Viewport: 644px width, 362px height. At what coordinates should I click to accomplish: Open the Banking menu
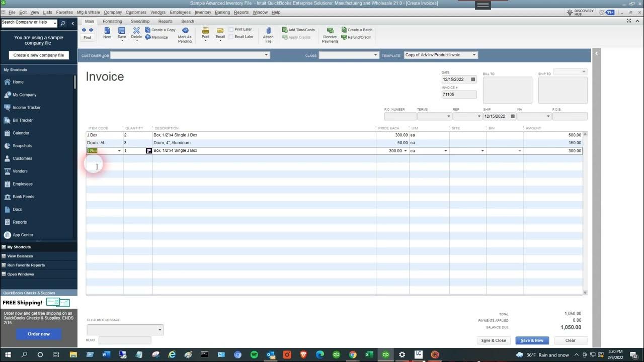222,12
